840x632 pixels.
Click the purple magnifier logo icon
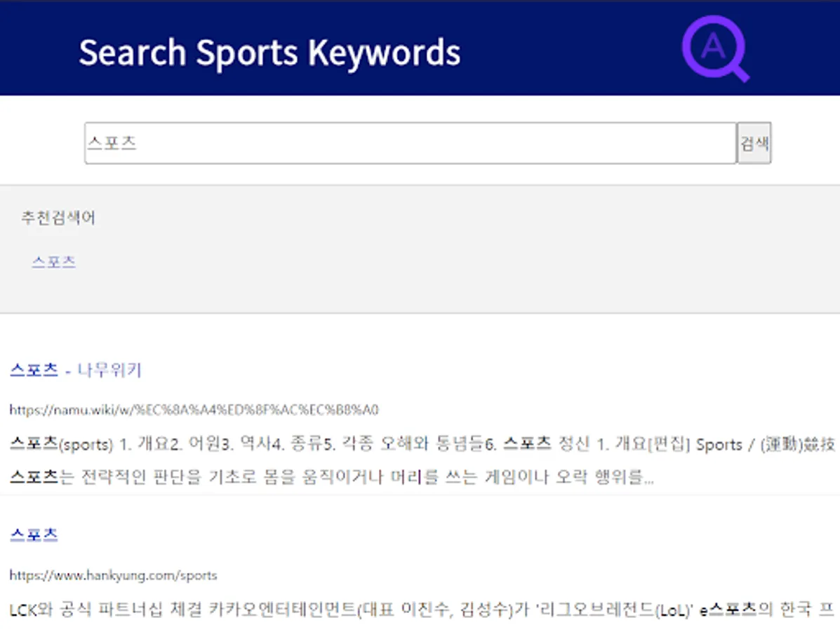point(716,48)
